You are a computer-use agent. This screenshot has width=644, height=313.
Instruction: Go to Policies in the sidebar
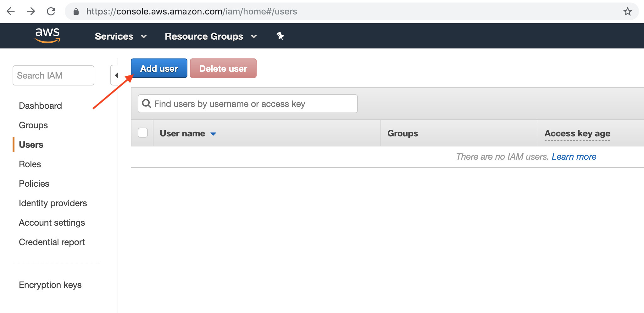(34, 184)
